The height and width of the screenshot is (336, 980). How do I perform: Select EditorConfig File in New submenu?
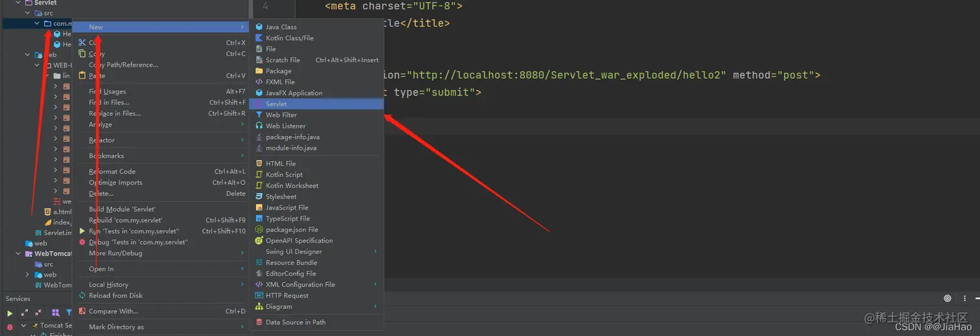tap(316, 274)
